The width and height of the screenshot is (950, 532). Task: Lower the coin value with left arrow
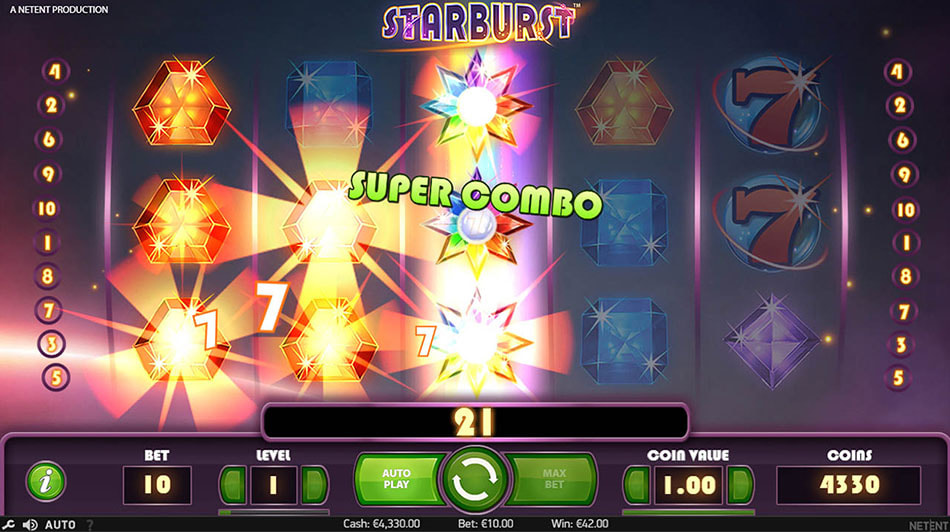coord(637,485)
